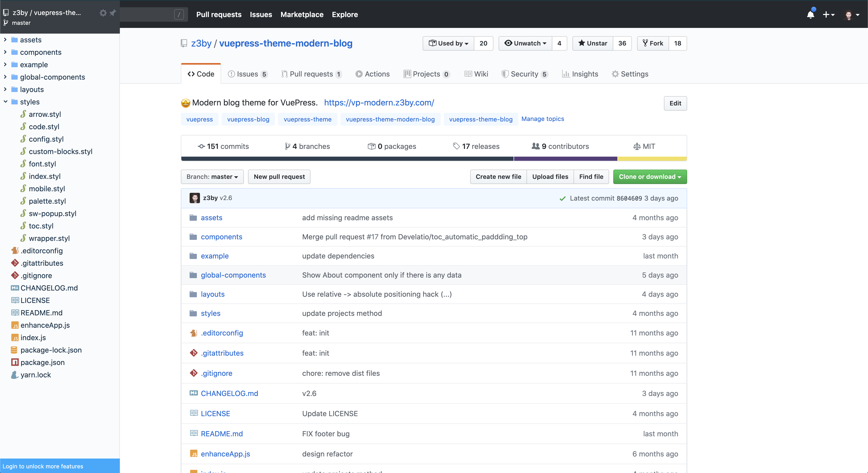
Task: Unstar the repository
Action: tap(593, 43)
